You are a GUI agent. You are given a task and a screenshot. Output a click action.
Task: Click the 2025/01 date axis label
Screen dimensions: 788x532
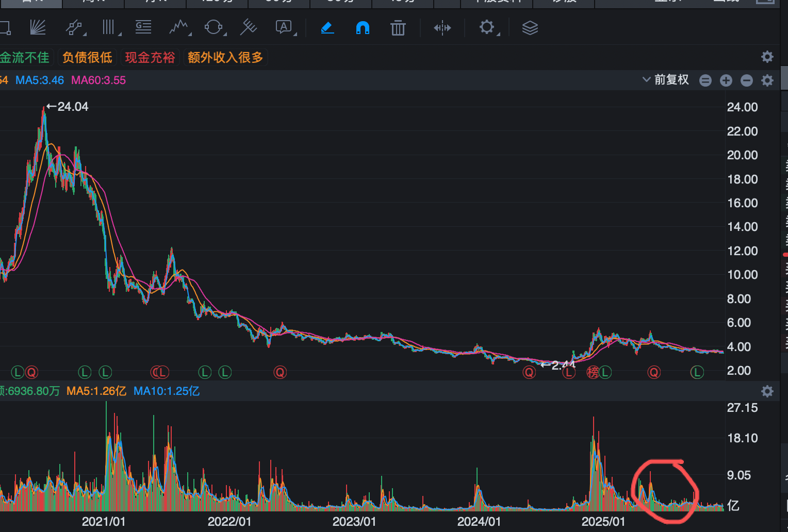coord(603,522)
